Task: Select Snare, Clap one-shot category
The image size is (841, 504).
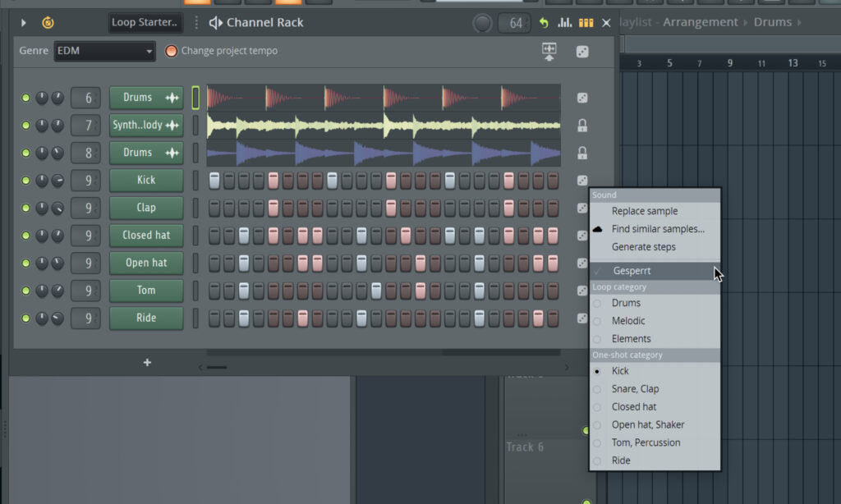Action: click(655, 389)
